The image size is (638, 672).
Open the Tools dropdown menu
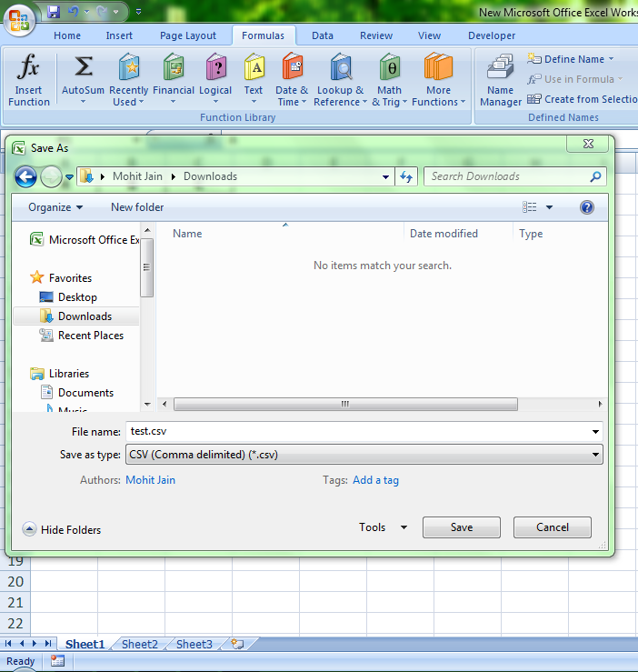383,527
